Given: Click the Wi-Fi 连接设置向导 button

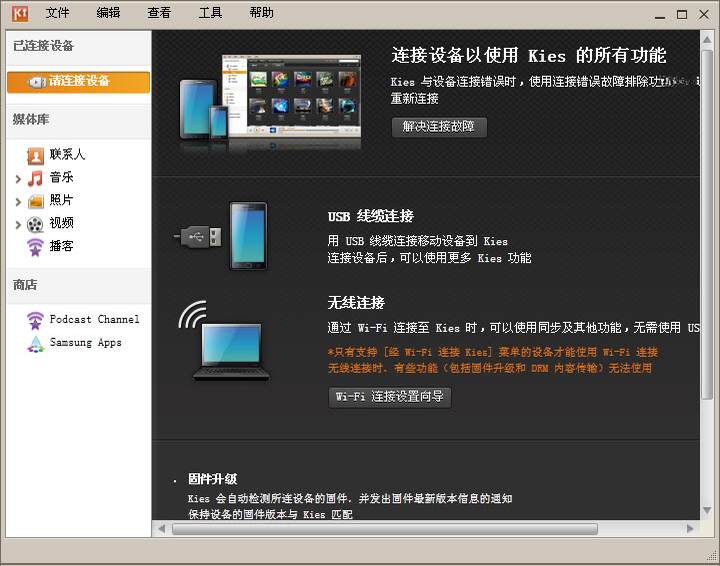Looking at the screenshot, I should pyautogui.click(x=389, y=397).
